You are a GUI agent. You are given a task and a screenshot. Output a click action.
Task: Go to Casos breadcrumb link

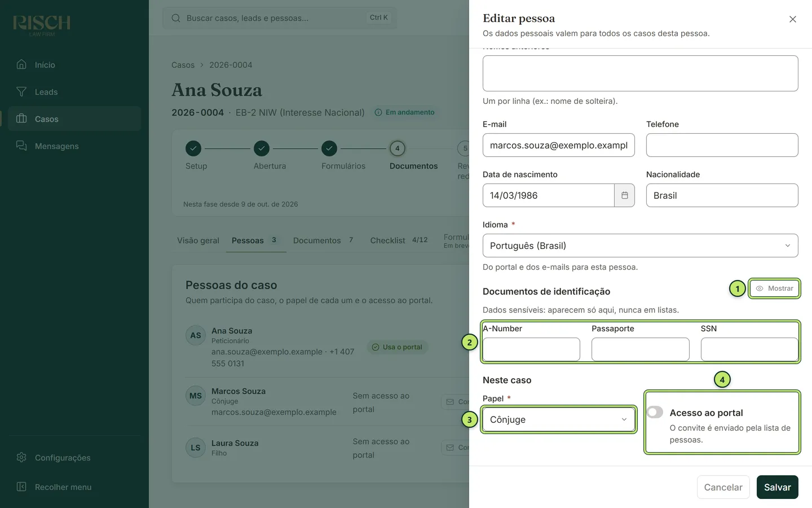[x=183, y=65]
